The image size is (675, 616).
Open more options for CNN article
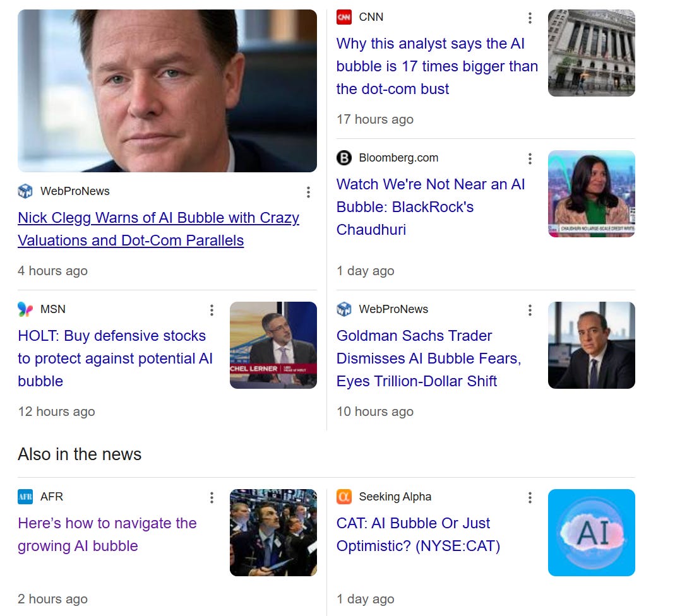(530, 18)
